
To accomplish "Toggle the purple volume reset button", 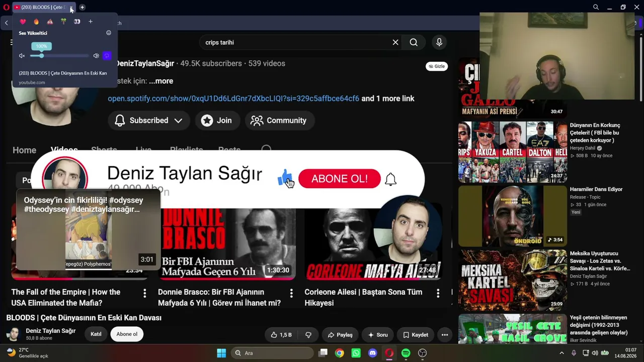I will (107, 56).
